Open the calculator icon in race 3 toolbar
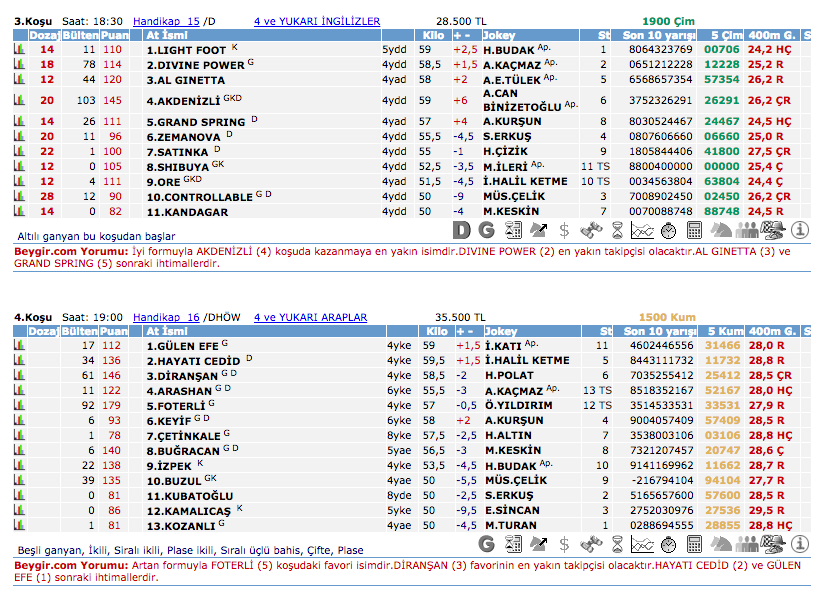Image resolution: width=835 pixels, height=598 pixels. [x=695, y=231]
